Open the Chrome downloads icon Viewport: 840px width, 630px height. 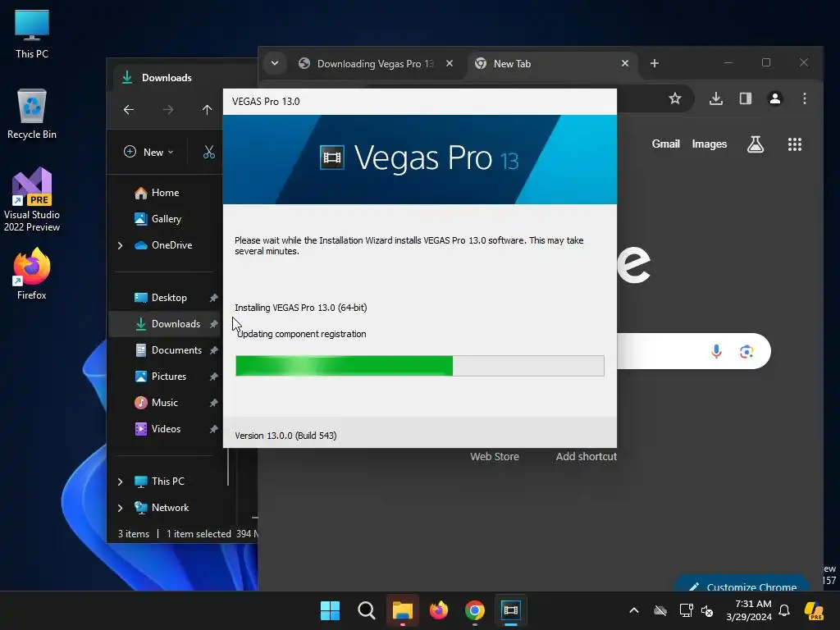715,98
